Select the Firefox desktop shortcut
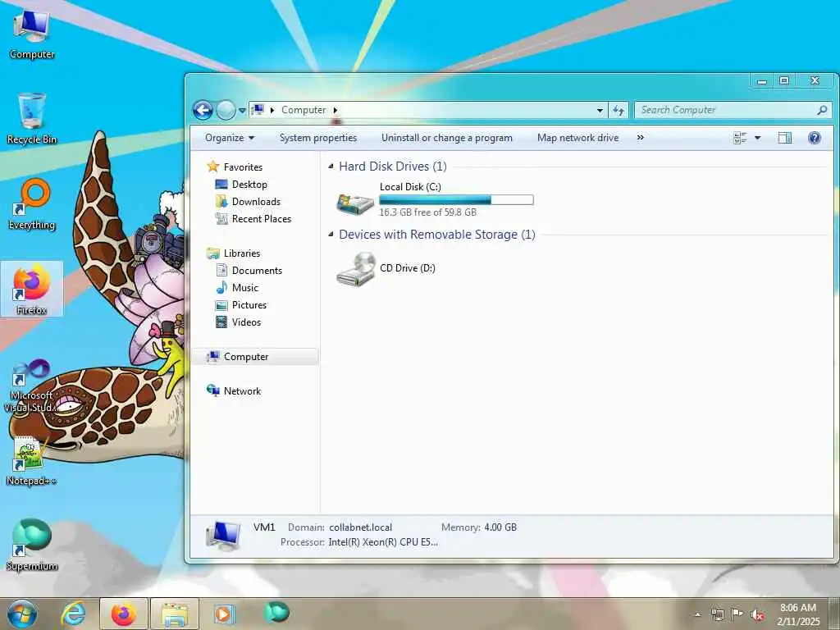Viewport: 840px width, 630px height. point(32,289)
